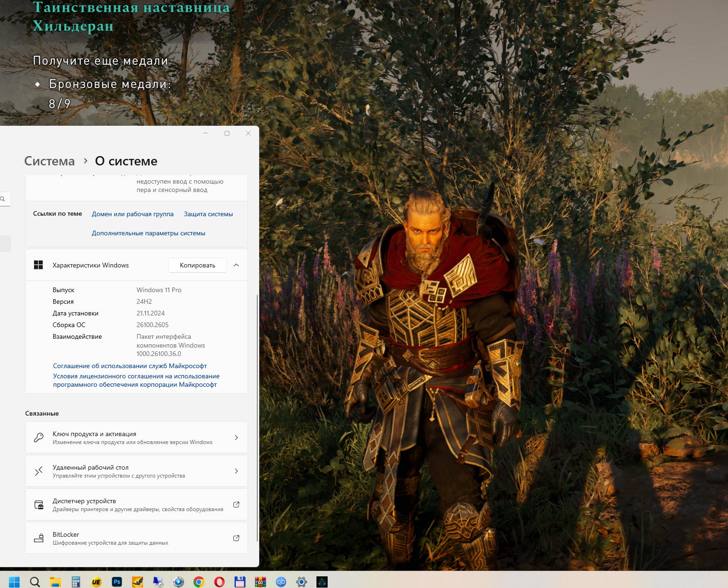The width and height of the screenshot is (728, 588).
Task: Go back to Система breadcrumb
Action: coord(49,161)
